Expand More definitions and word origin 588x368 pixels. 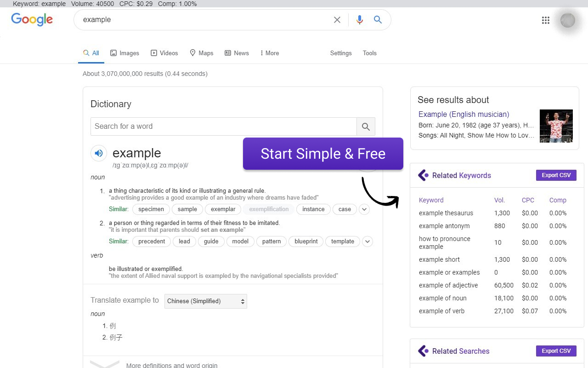172,365
